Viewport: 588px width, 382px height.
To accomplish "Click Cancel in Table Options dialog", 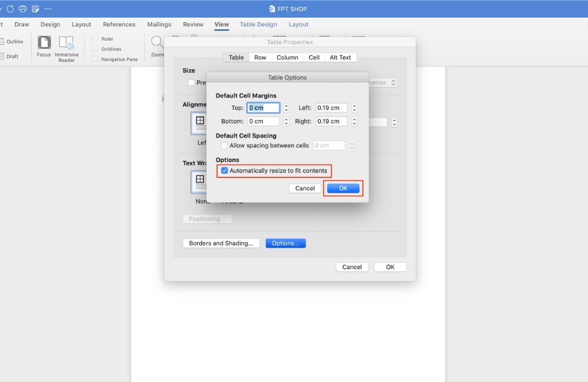I will coord(305,188).
